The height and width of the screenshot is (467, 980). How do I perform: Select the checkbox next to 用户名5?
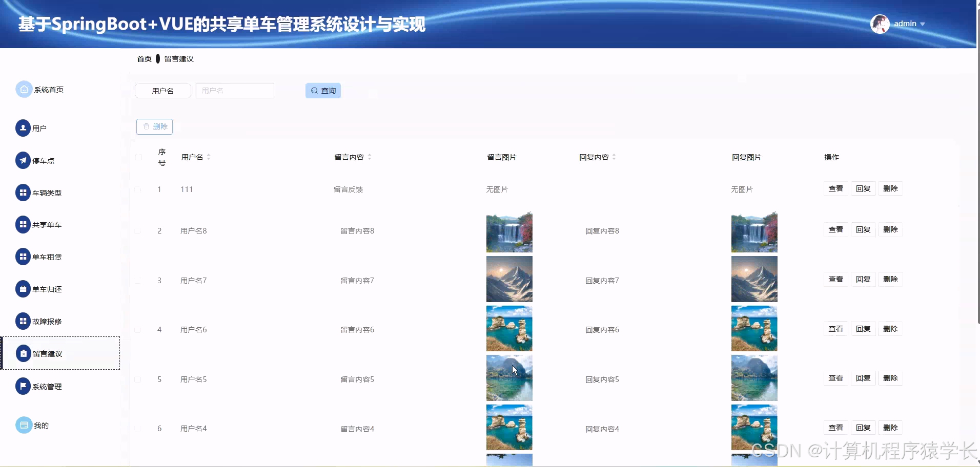pos(137,379)
